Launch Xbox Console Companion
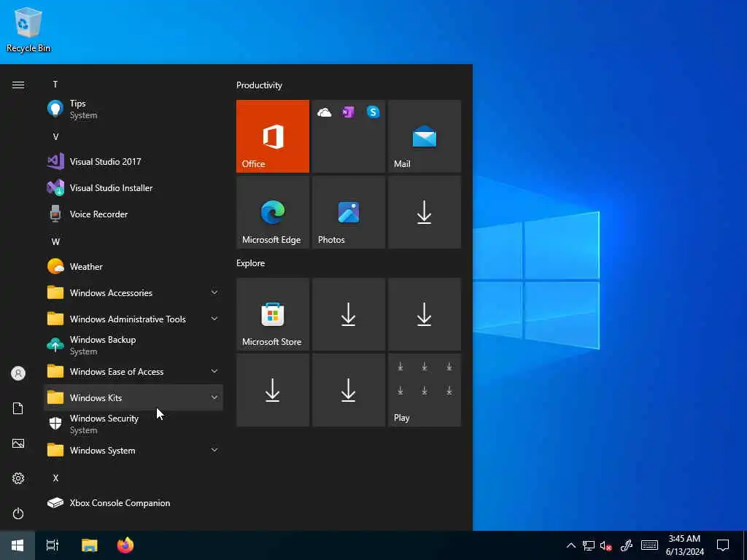This screenshot has height=560, width=747. click(133, 503)
